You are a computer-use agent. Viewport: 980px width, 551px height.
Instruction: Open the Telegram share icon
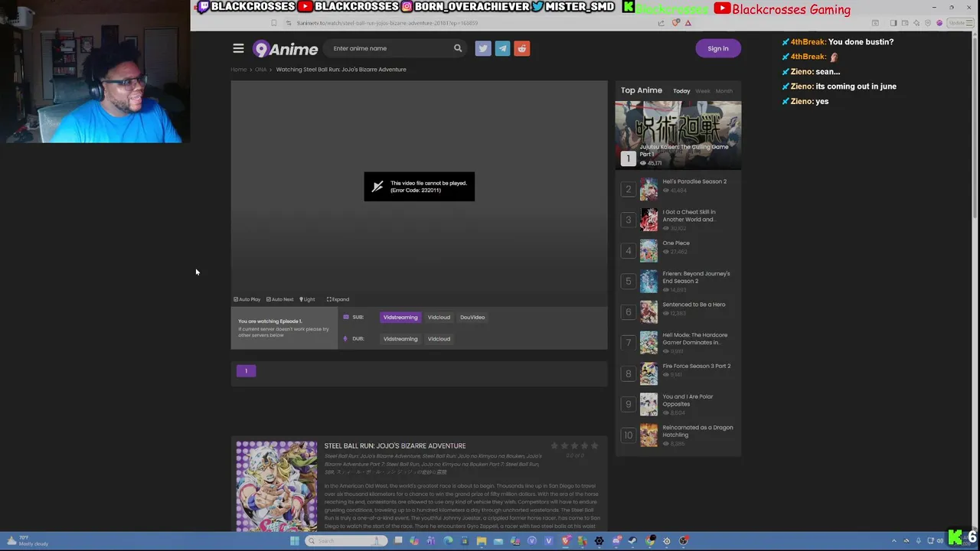(502, 48)
